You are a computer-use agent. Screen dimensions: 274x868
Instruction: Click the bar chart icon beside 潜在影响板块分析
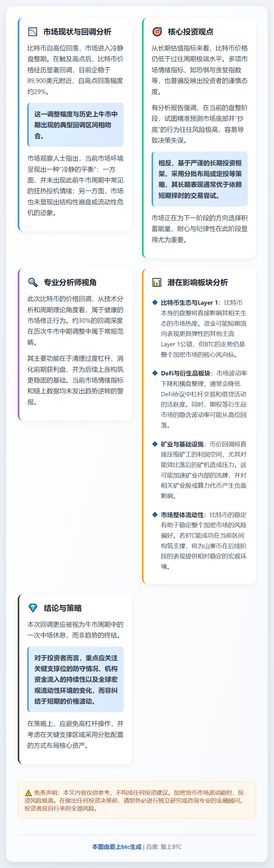point(157,282)
